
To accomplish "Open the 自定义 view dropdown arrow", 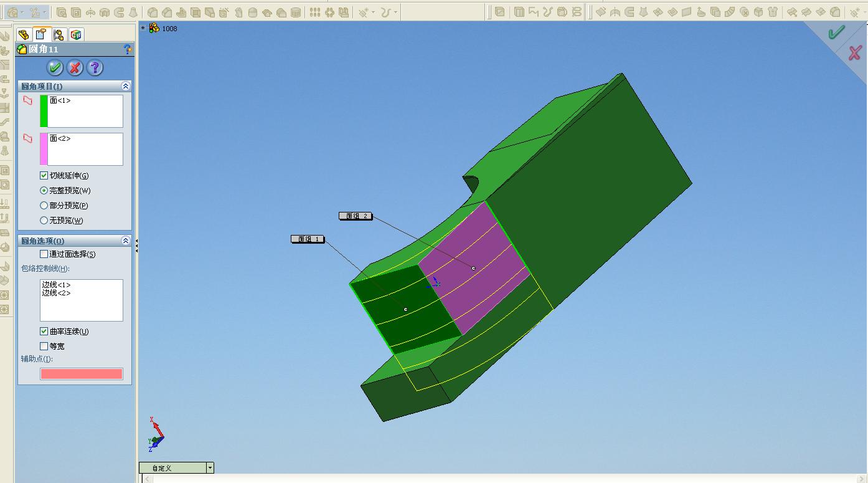I will pos(210,468).
